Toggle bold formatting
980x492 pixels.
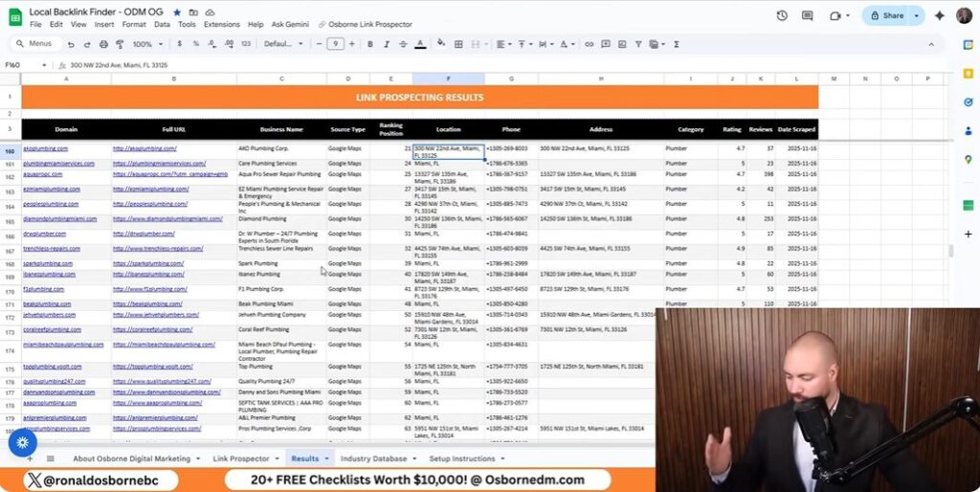tap(370, 44)
